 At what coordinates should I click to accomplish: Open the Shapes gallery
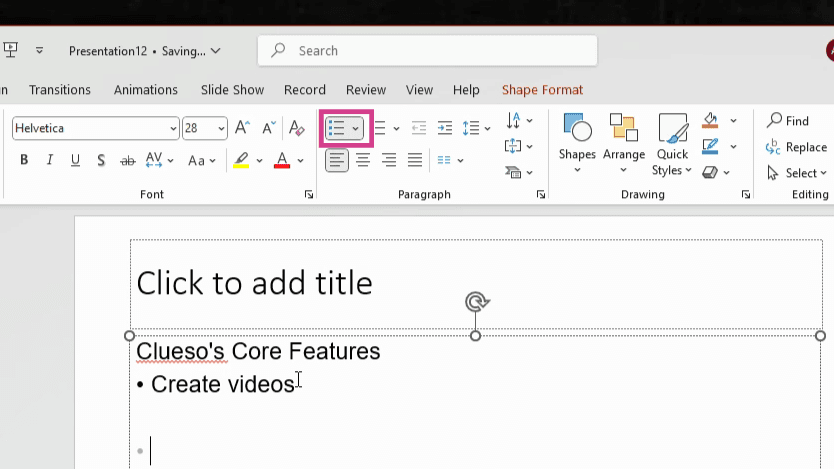click(x=577, y=144)
